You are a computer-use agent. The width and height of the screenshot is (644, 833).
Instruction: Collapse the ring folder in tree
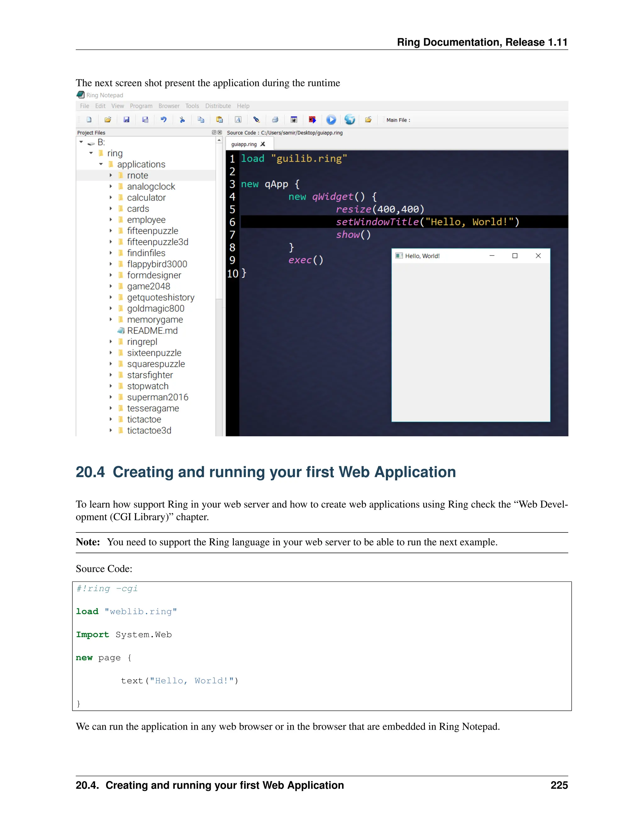pos(91,153)
